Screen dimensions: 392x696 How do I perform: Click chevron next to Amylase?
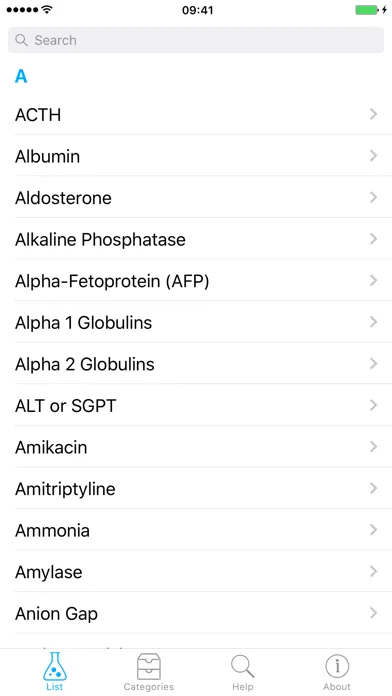pyautogui.click(x=373, y=571)
